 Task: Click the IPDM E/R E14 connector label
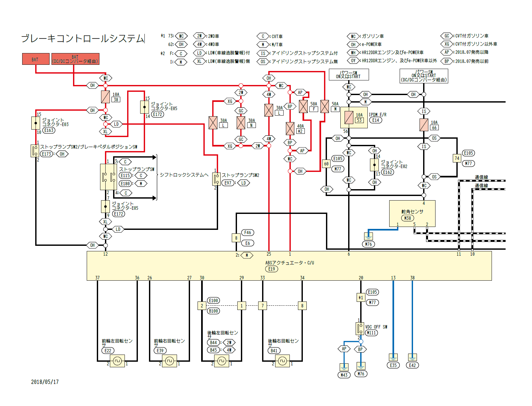[x=376, y=120]
